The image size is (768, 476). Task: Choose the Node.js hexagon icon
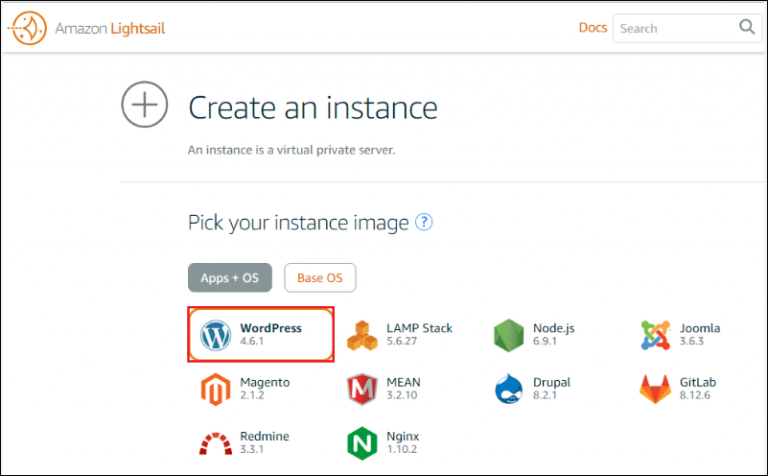coord(509,336)
